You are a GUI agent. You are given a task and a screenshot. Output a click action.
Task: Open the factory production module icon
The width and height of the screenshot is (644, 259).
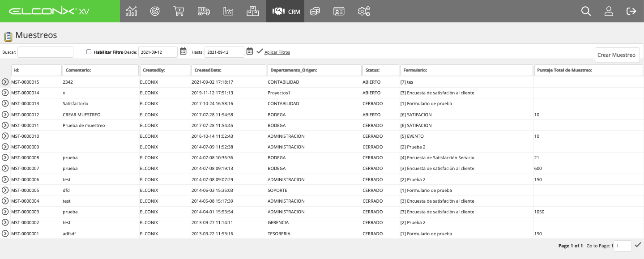click(x=228, y=11)
